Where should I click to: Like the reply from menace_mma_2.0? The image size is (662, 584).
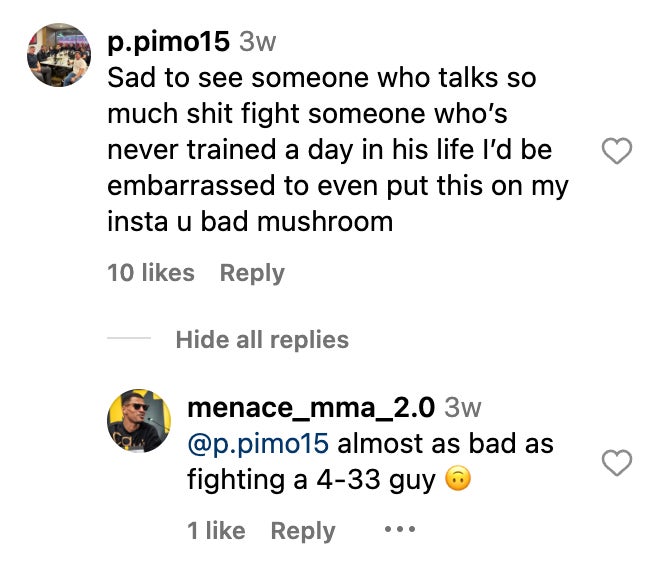618,462
